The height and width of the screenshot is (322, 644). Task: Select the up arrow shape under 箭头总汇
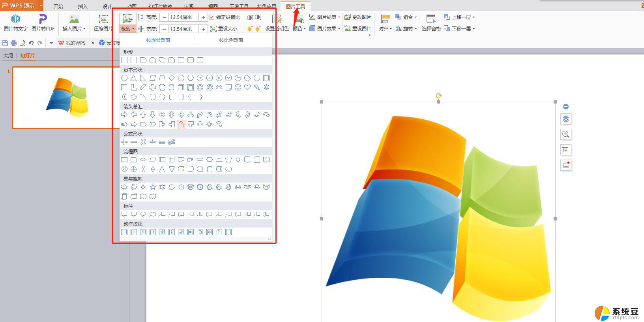pyautogui.click(x=143, y=115)
